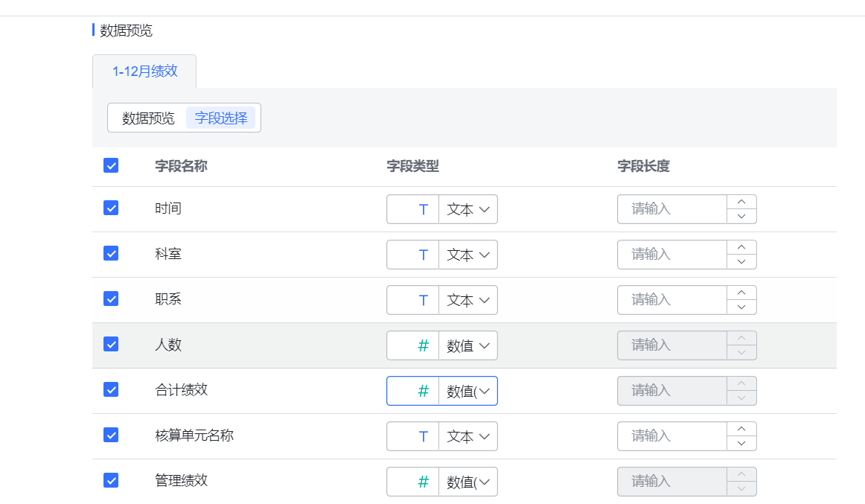Uncheck the 时间 field checkbox

(111, 208)
